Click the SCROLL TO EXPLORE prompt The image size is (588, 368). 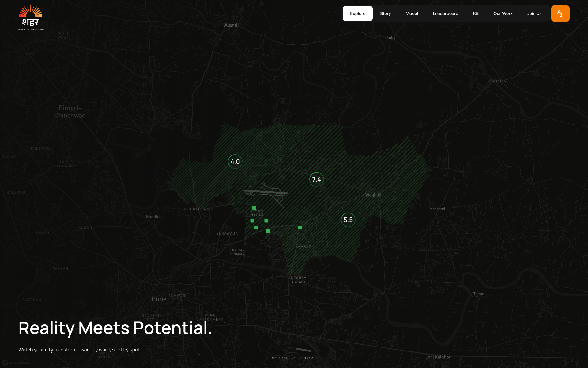(x=294, y=358)
